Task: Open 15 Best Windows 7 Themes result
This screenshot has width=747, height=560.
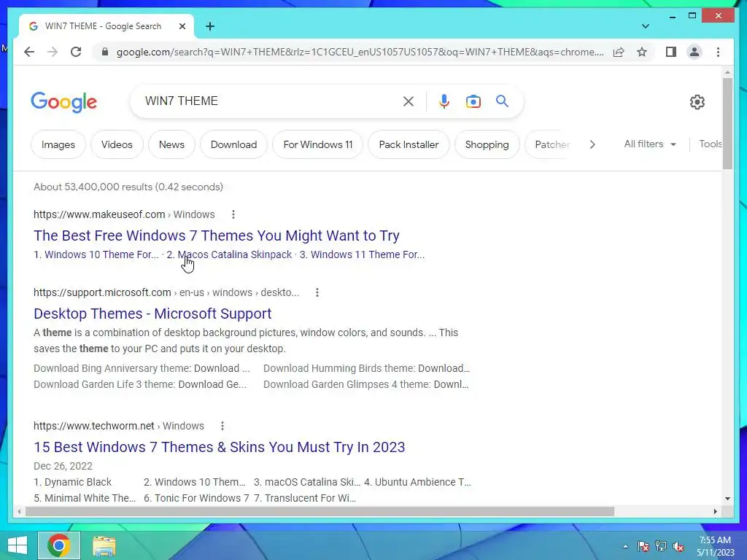Action: 219,447
